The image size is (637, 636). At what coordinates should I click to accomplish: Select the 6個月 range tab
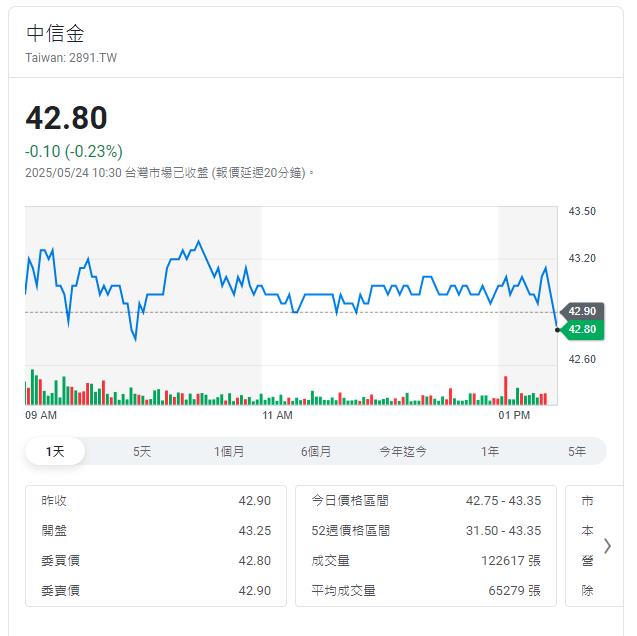[316, 451]
